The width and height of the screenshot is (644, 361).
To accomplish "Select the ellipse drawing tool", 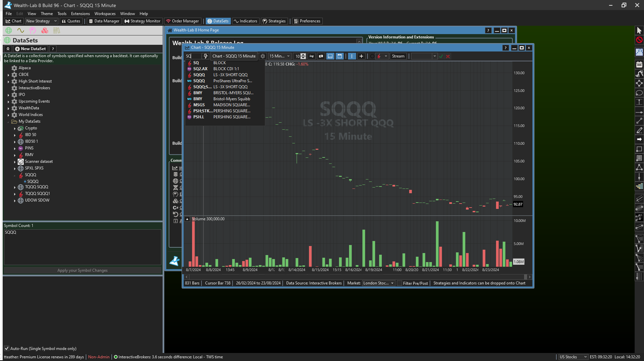I will (x=639, y=93).
